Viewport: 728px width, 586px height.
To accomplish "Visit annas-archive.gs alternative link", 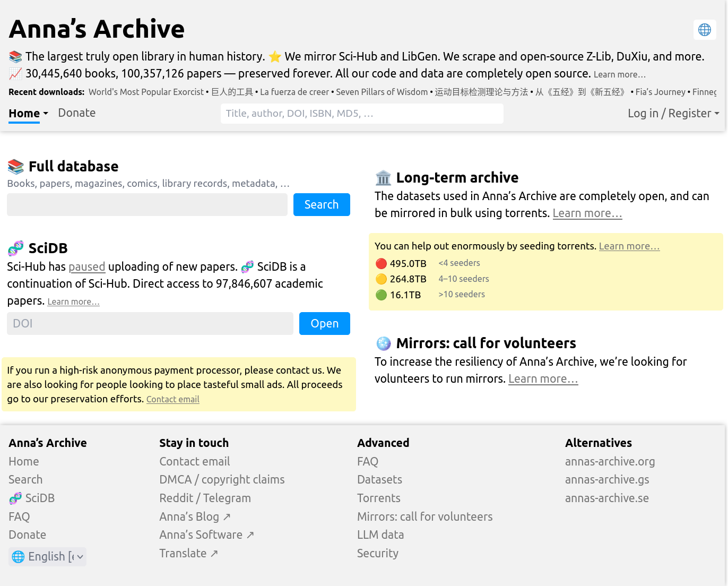I will [606, 480].
